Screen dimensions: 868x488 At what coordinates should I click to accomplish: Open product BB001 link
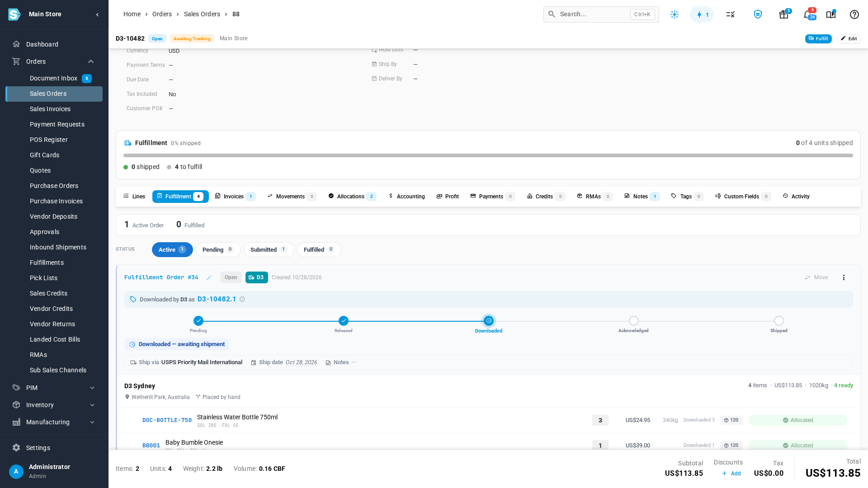coord(151,446)
